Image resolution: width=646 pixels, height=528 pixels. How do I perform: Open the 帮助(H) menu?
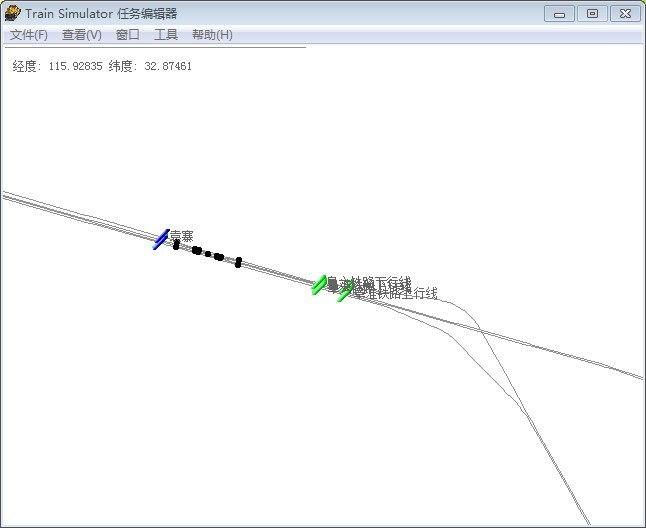[x=212, y=35]
